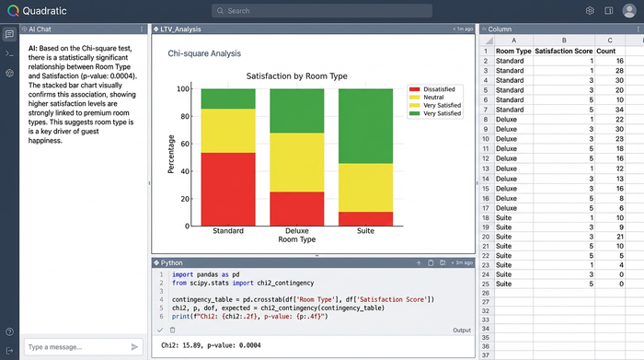Select column C header
Image resolution: width=644 pixels, height=360 pixels.
610,41
